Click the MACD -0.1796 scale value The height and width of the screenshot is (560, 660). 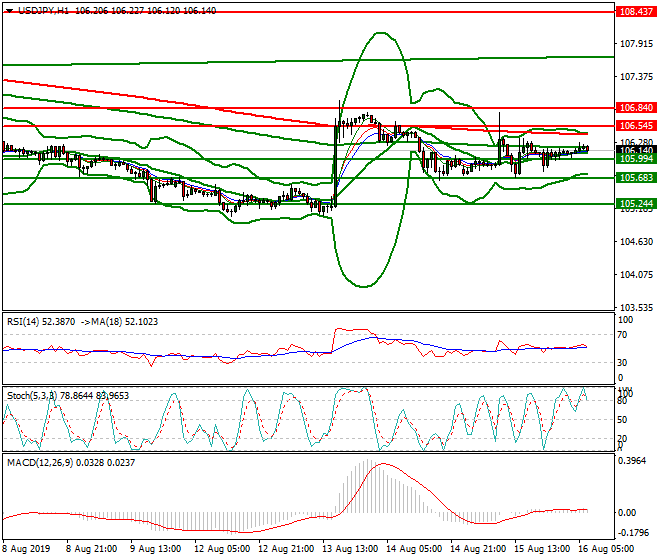tap(633, 533)
